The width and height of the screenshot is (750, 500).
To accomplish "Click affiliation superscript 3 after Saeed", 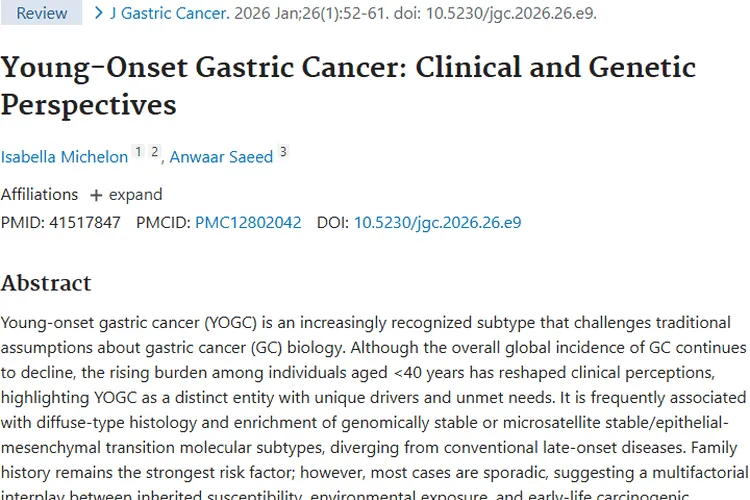I will [x=283, y=152].
